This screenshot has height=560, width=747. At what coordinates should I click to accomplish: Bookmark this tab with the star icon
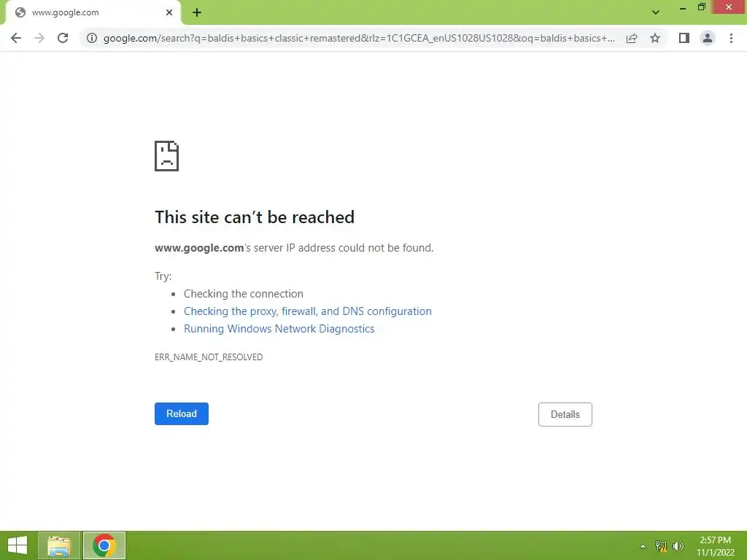tap(655, 38)
